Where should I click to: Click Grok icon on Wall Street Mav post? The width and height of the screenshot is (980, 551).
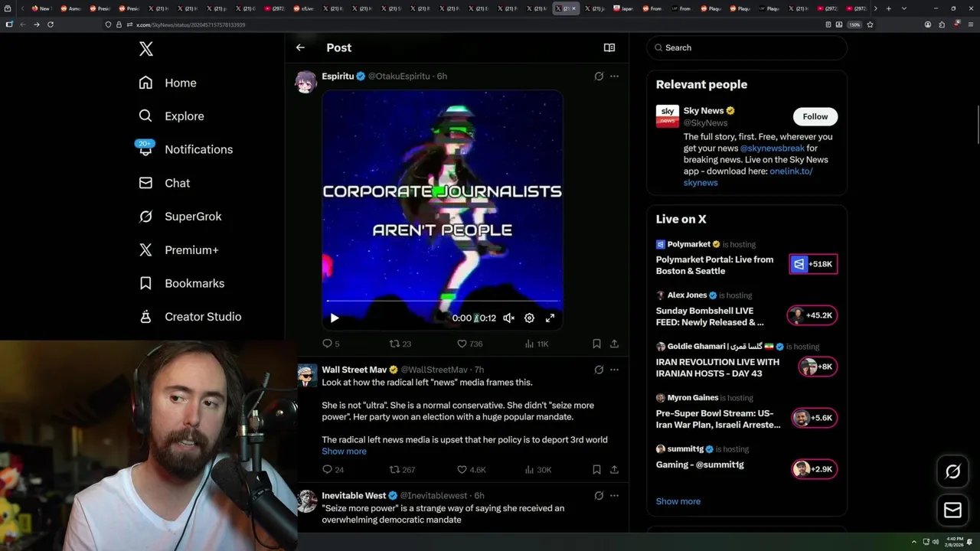click(x=599, y=370)
